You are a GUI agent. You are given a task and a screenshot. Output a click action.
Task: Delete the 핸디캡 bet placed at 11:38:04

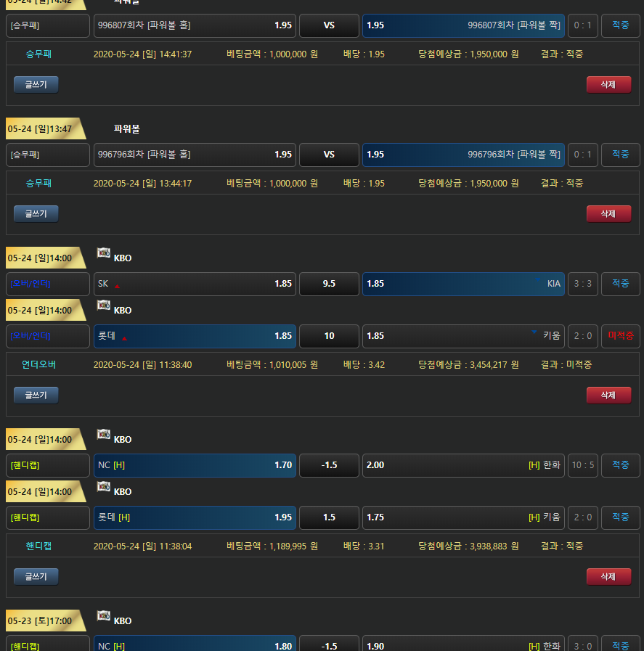point(608,577)
